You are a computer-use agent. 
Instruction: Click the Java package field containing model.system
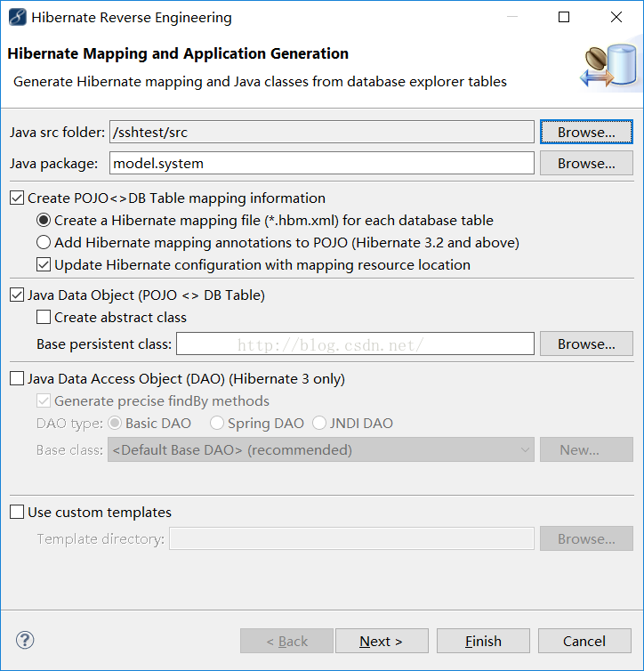(322, 163)
